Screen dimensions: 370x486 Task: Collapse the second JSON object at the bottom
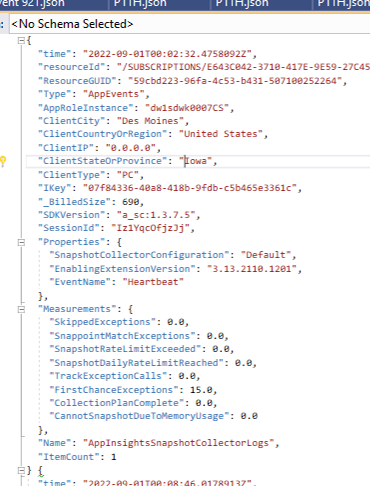pos(21,470)
